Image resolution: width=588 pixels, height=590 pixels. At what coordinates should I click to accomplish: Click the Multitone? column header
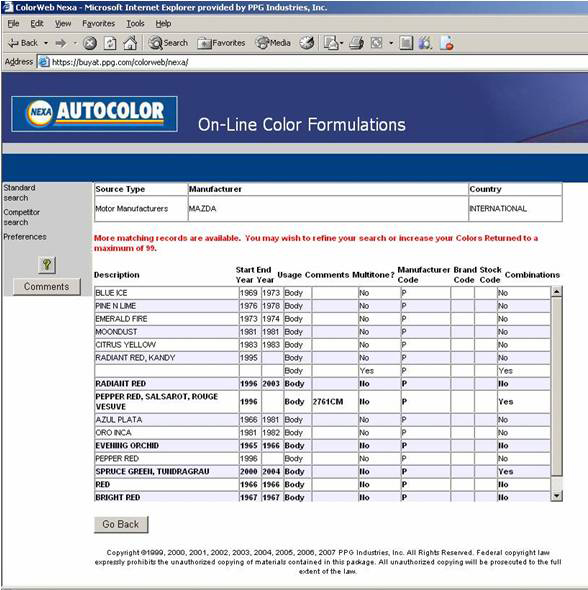coord(373,275)
